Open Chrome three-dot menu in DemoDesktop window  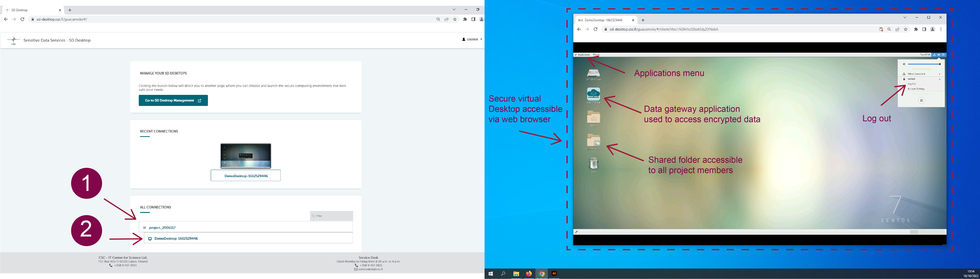(941, 29)
